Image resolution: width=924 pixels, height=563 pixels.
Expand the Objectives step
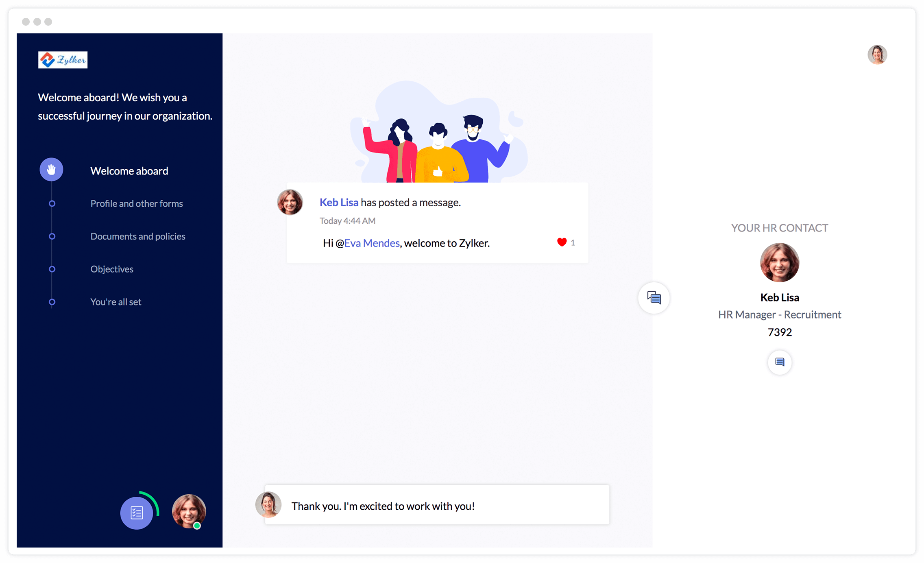111,268
